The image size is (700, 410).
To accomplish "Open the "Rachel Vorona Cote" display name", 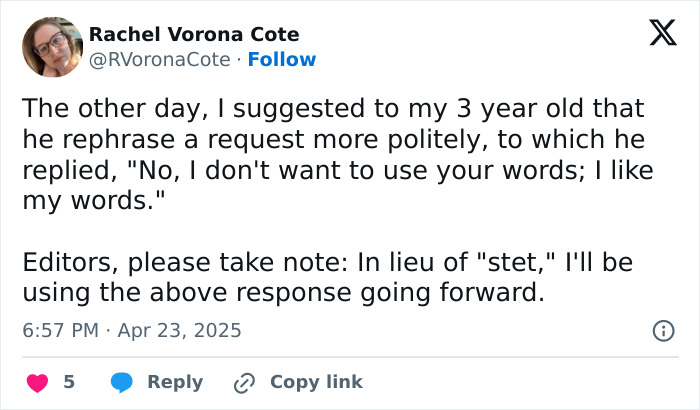I will (x=194, y=34).
